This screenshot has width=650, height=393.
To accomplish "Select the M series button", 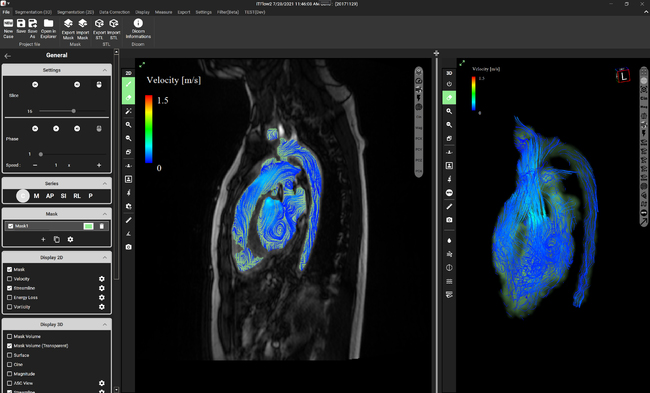I will click(x=36, y=196).
